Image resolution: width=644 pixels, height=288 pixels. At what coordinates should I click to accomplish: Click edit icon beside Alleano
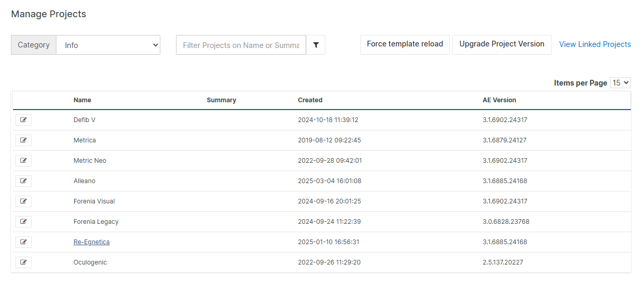point(24,181)
